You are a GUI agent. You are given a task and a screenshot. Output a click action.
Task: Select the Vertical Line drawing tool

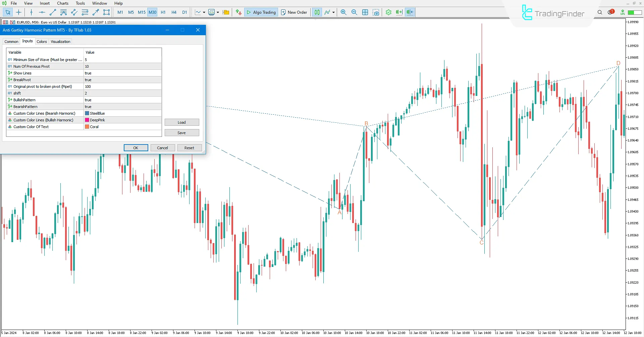(x=31, y=12)
